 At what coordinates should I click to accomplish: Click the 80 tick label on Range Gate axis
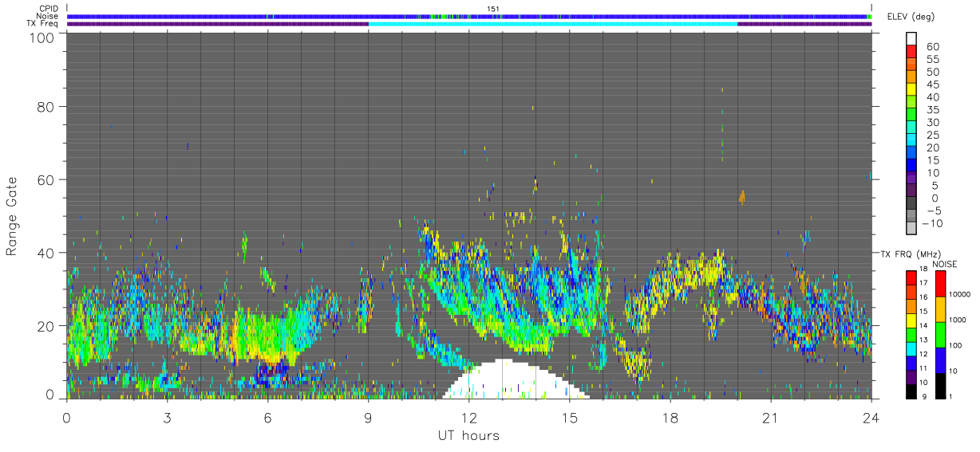[45, 107]
